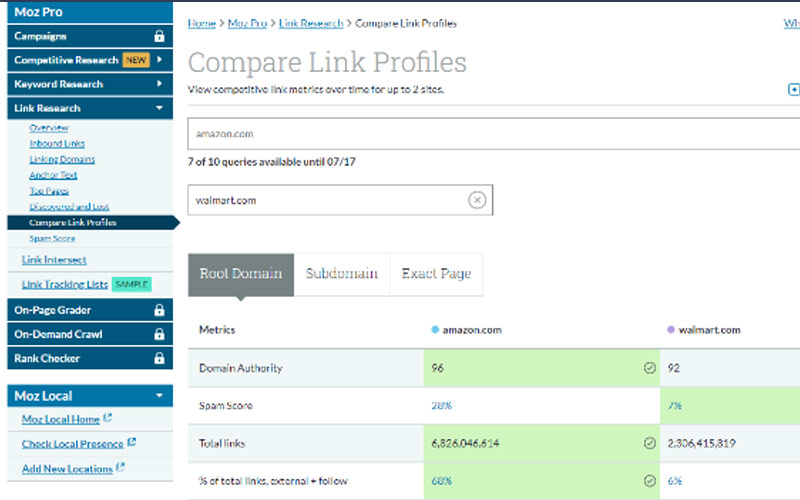800x500 pixels.
Task: Open the Campaigns menu item
Action: pos(90,36)
